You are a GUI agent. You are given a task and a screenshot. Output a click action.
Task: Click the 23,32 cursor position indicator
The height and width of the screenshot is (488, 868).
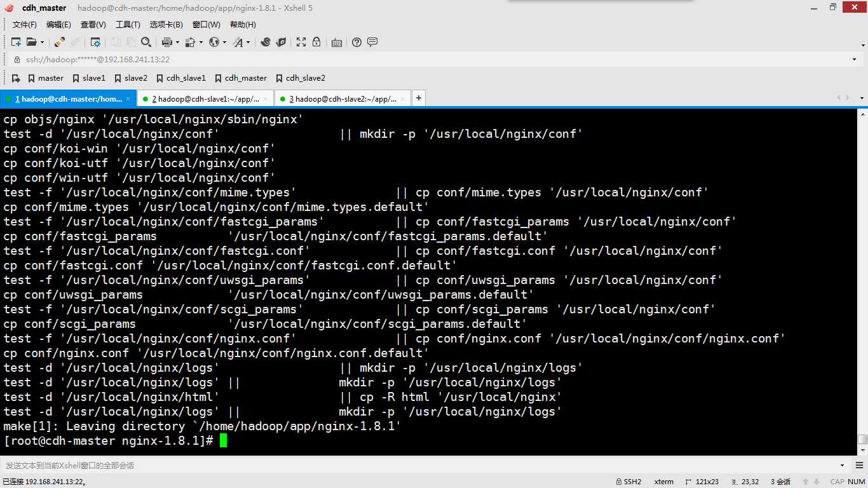pos(745,482)
